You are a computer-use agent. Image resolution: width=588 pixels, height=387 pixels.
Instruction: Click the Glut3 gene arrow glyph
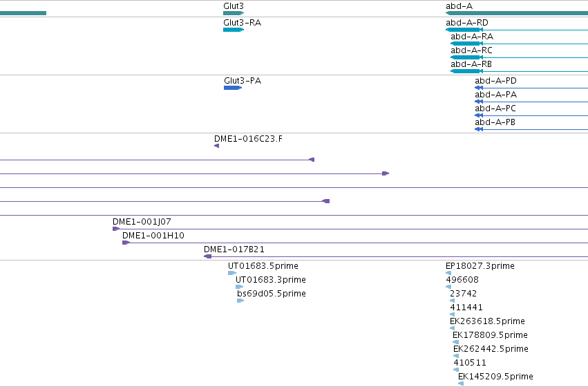(x=234, y=13)
